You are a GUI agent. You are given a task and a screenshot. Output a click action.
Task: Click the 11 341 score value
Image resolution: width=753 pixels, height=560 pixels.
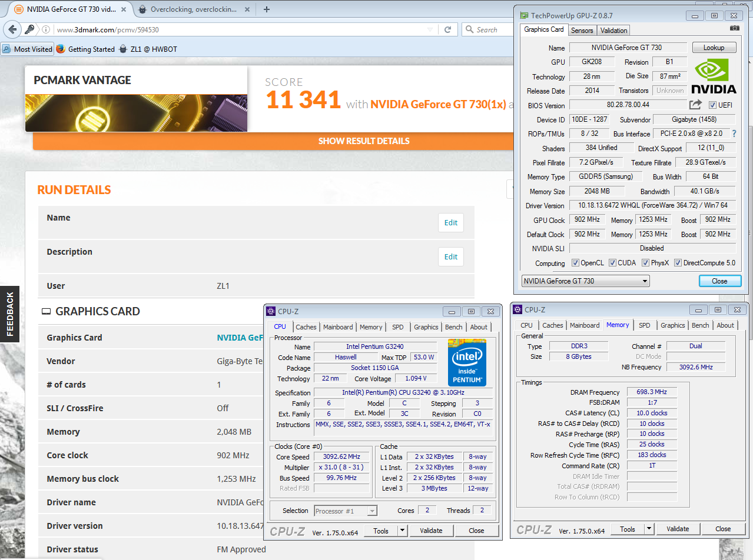[303, 100]
